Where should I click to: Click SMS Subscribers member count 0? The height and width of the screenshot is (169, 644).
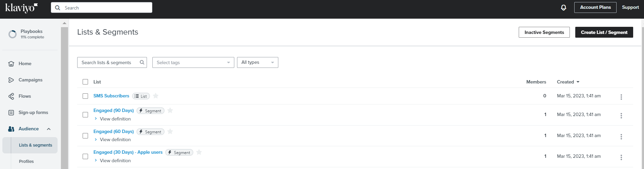pyautogui.click(x=545, y=96)
